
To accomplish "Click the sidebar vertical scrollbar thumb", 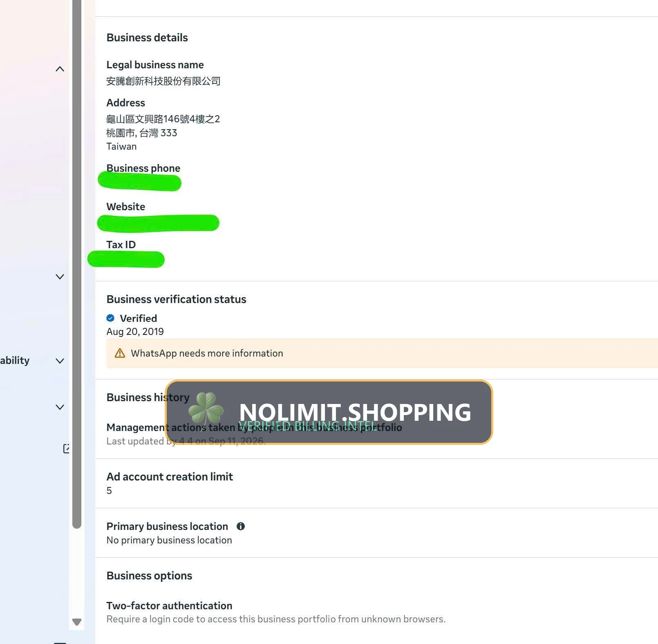I will 77,264.
